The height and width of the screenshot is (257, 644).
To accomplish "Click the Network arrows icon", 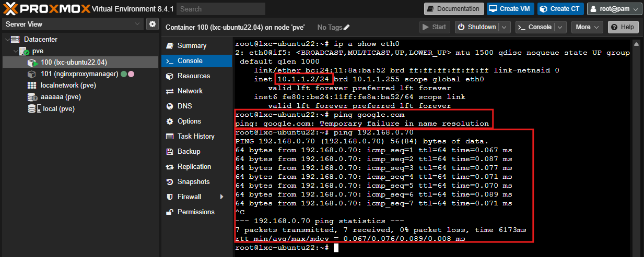I will click(x=169, y=91).
